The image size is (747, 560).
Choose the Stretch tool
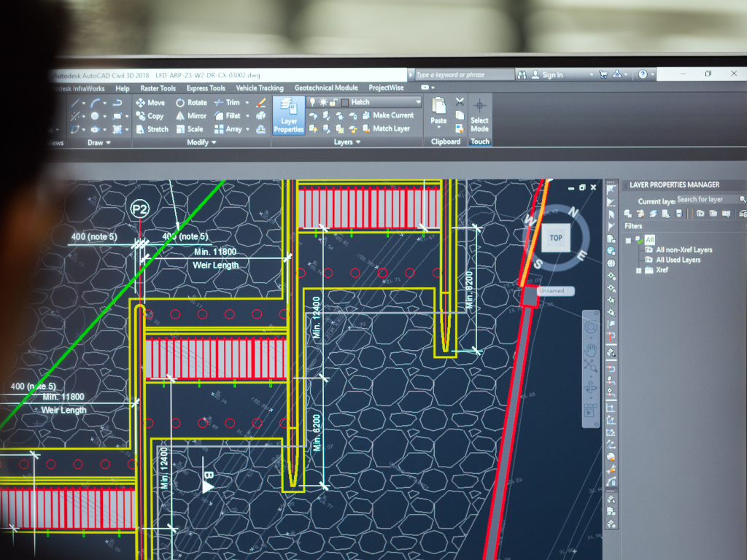click(x=152, y=129)
